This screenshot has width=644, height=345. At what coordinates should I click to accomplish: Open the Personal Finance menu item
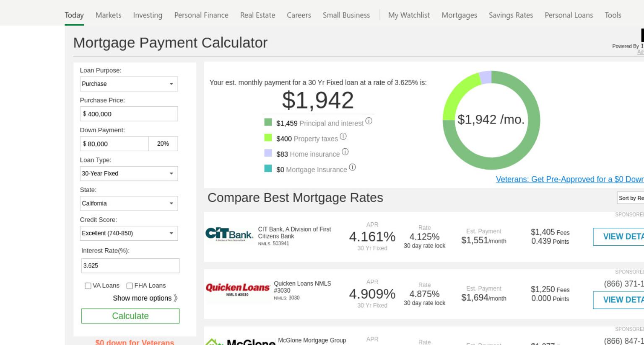[x=201, y=15]
